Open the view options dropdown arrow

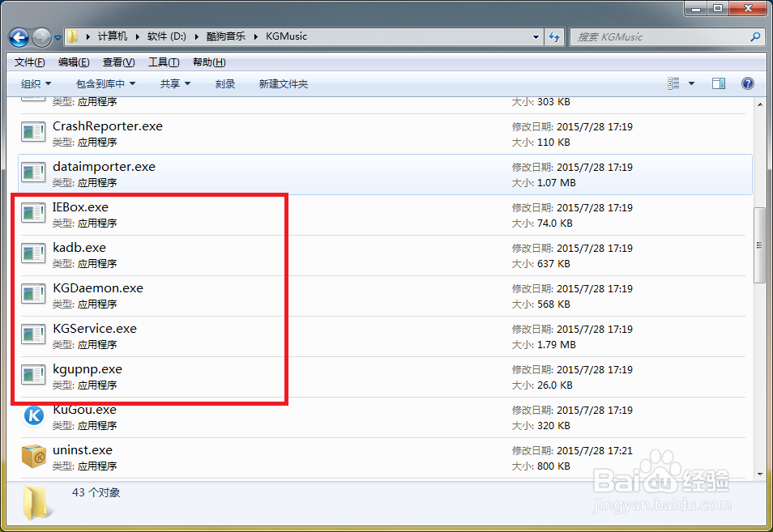tap(691, 83)
